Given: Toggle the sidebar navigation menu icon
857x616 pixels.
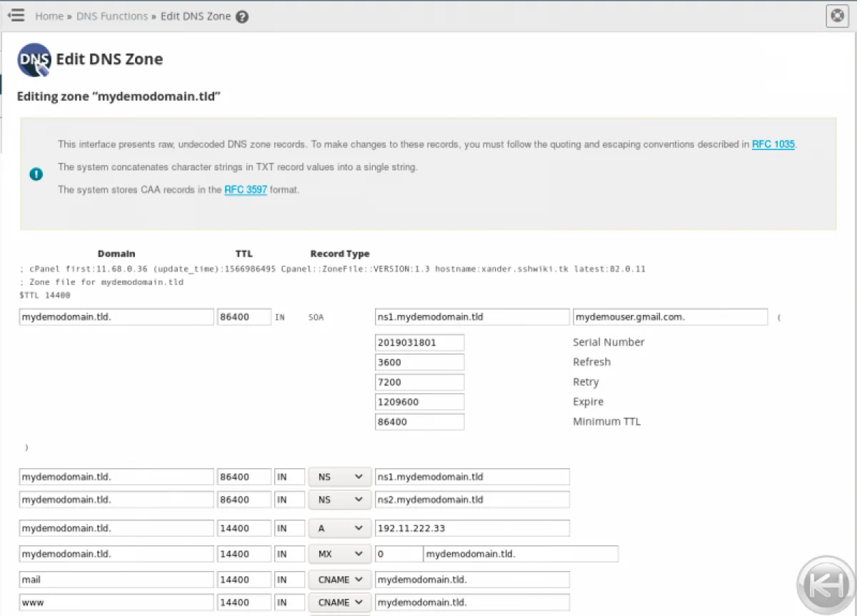Looking at the screenshot, I should 16,15.
